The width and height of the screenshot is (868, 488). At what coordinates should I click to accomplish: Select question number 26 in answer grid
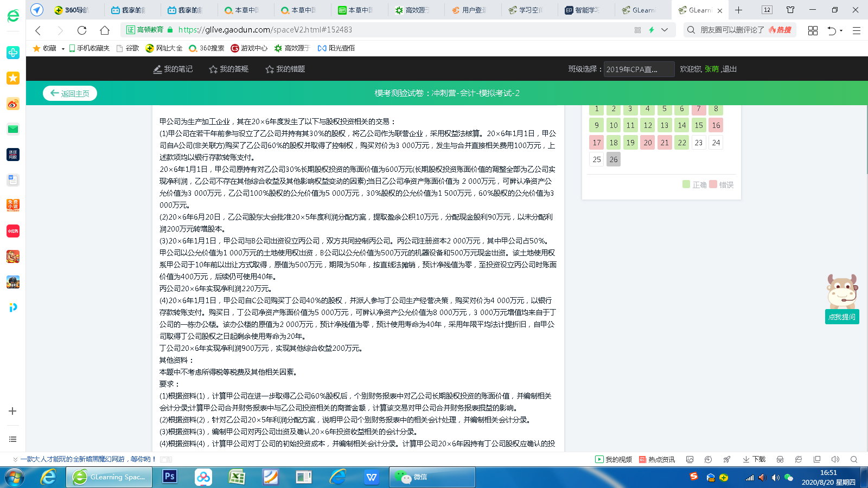[614, 159]
